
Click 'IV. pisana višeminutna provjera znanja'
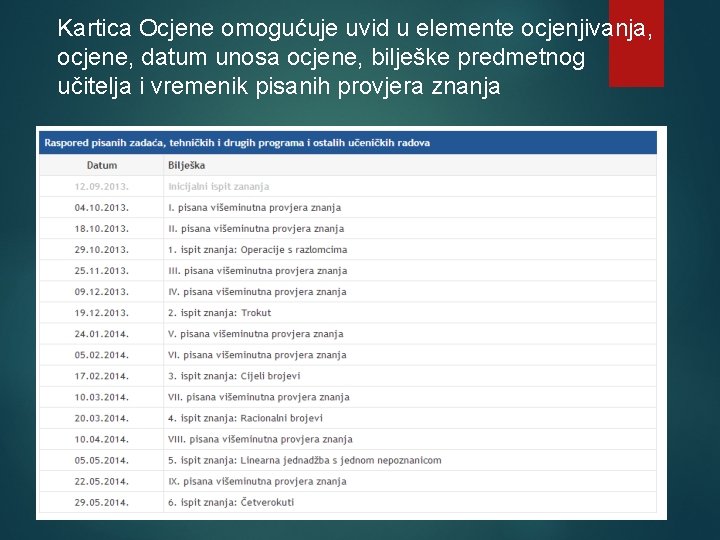click(257, 292)
